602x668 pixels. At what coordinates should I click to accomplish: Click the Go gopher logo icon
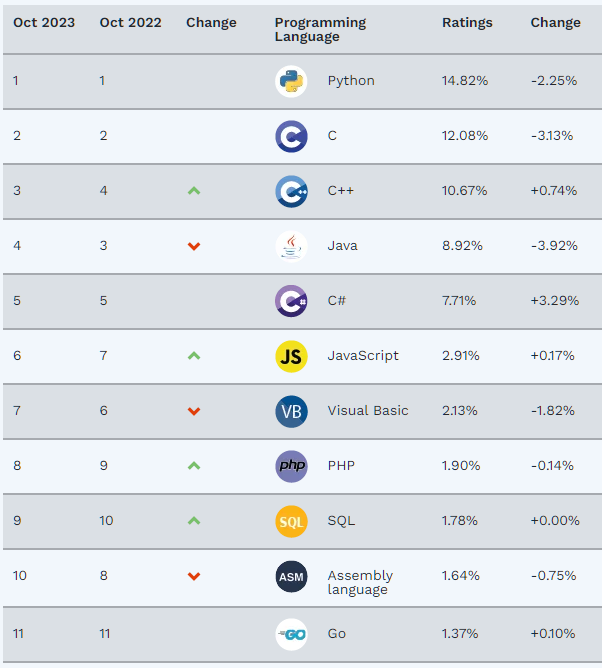coord(291,634)
